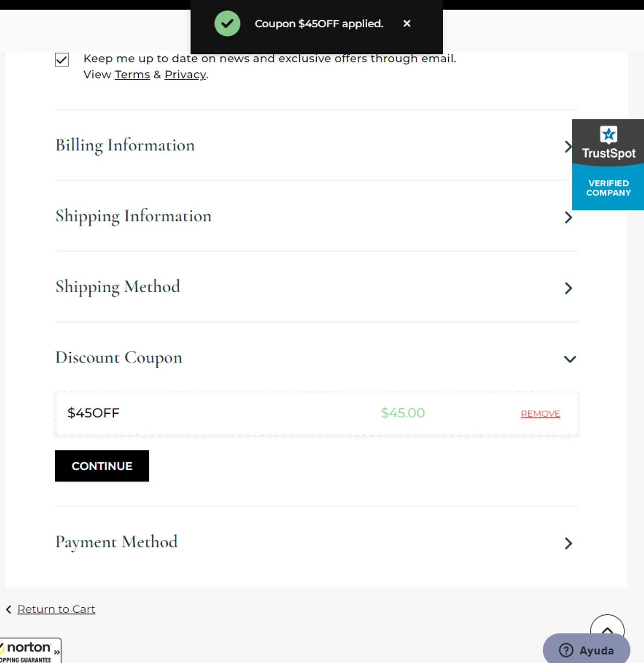Click the question mark icon in Ayuda
Screen dimensions: 644x663
[566, 650]
